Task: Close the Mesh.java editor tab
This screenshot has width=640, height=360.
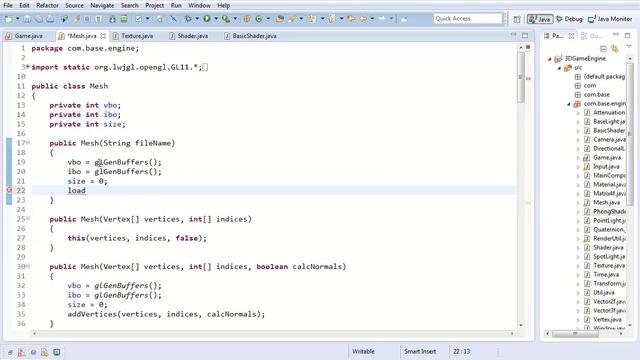Action: click(103, 36)
